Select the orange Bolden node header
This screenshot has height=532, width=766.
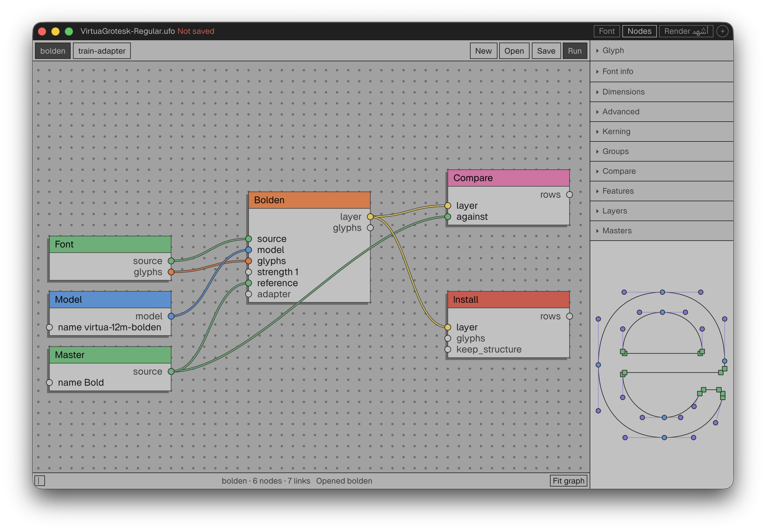[x=309, y=200]
